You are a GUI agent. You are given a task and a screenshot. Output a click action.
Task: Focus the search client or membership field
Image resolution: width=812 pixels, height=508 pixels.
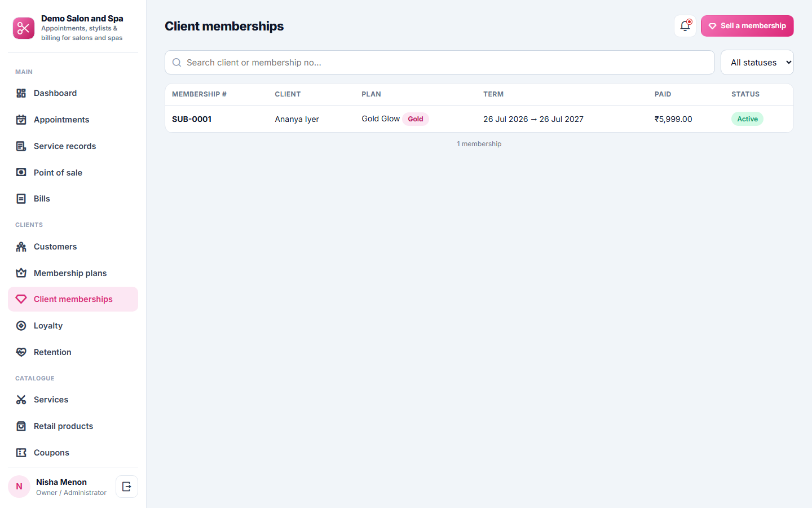(x=440, y=63)
